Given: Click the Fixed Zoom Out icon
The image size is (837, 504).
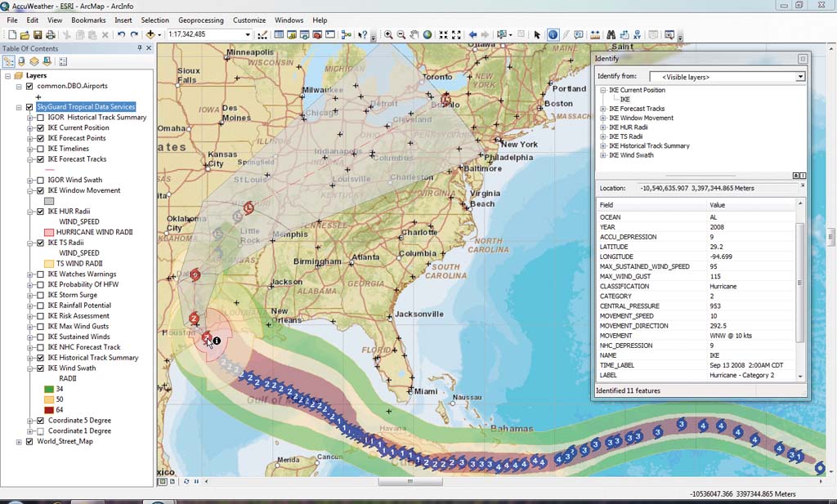Looking at the screenshot, I should (456, 34).
